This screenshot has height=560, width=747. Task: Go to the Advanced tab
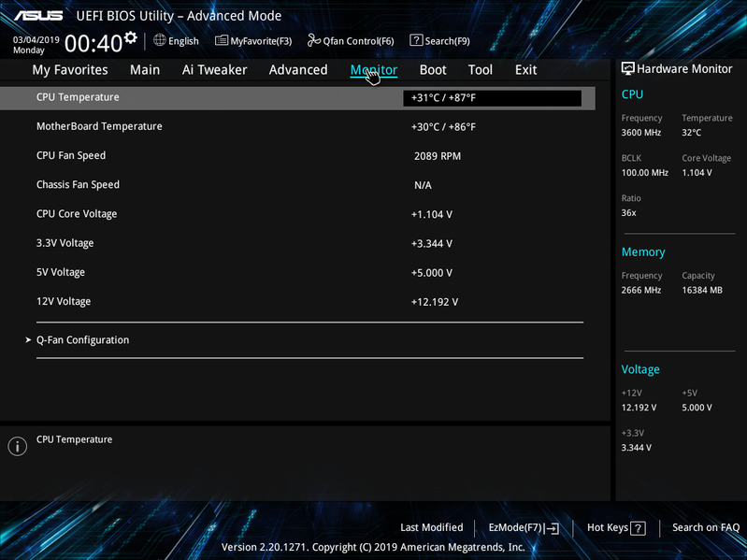tap(298, 70)
